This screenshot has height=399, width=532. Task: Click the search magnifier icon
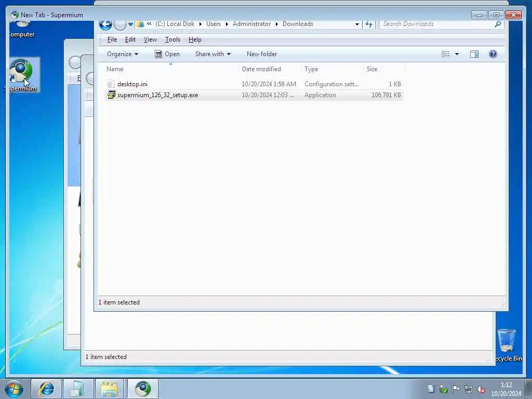[498, 24]
